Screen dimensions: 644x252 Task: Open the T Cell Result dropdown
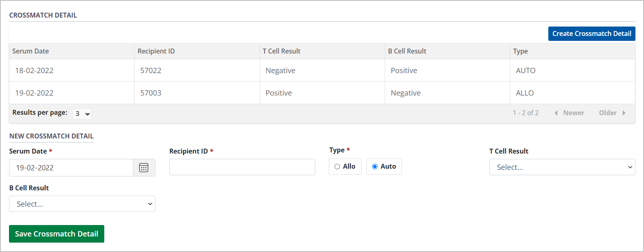coord(562,167)
